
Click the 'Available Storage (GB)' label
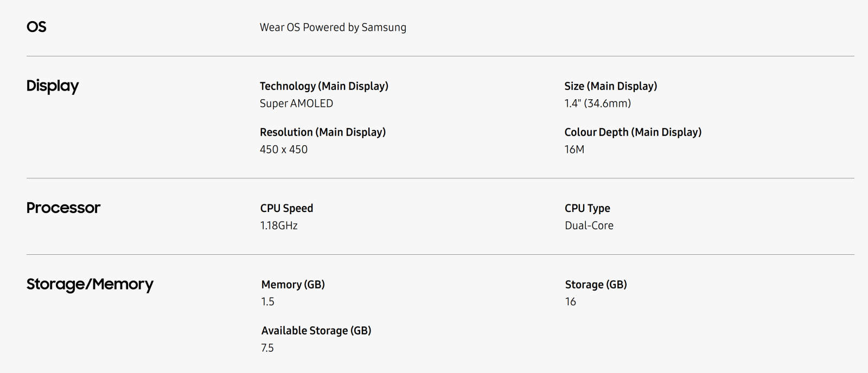click(316, 331)
